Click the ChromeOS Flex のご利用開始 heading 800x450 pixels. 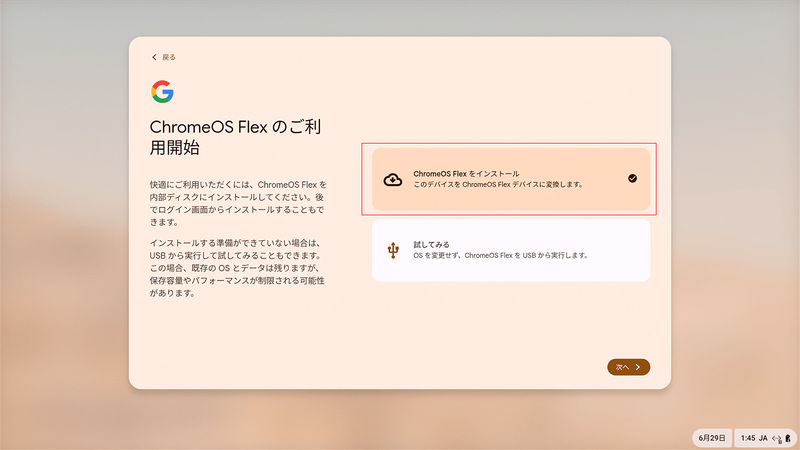pyautogui.click(x=235, y=137)
